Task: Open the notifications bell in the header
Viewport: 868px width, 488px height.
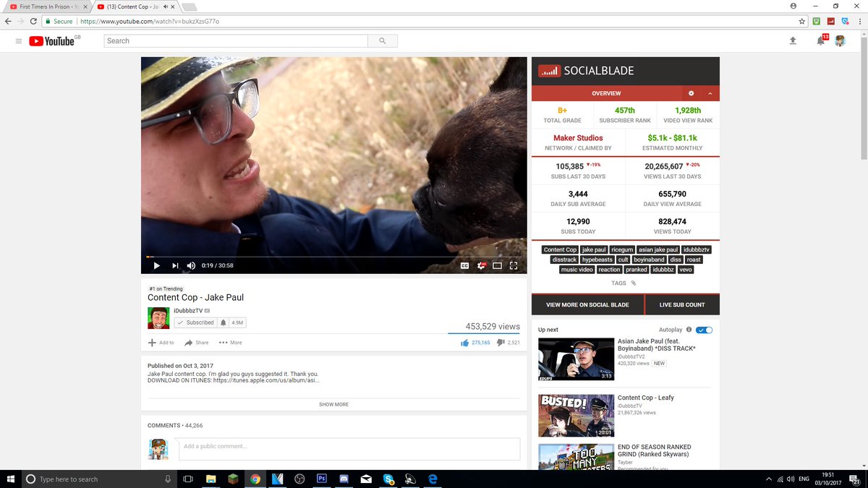Action: (x=820, y=41)
